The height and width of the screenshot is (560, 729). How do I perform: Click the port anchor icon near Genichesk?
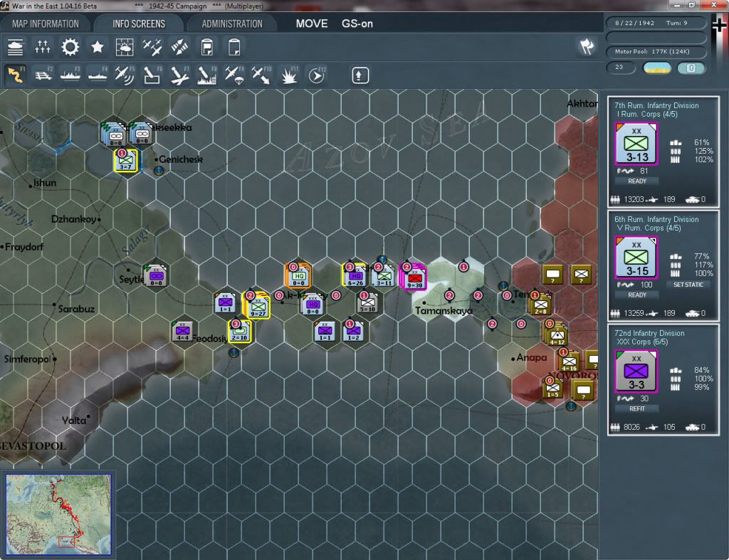(x=159, y=171)
